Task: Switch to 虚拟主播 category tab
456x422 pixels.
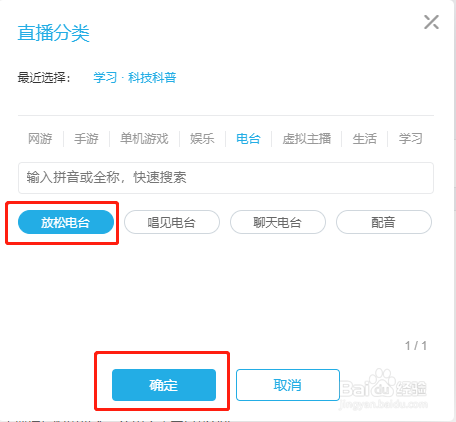Action: pyautogui.click(x=307, y=138)
